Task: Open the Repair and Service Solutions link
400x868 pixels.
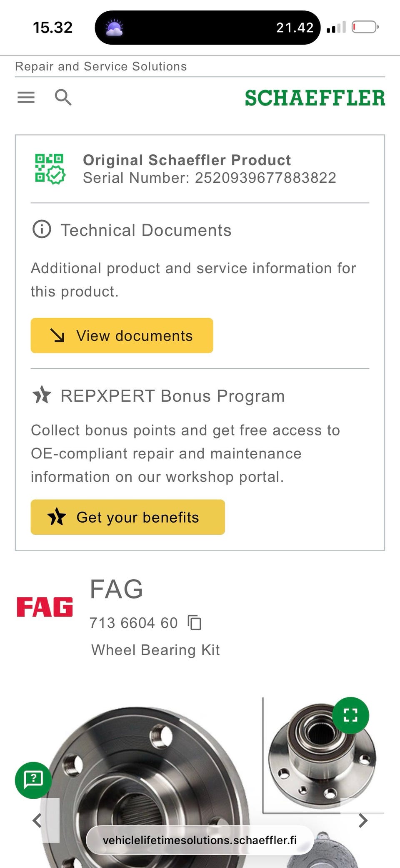Action: coord(101,66)
